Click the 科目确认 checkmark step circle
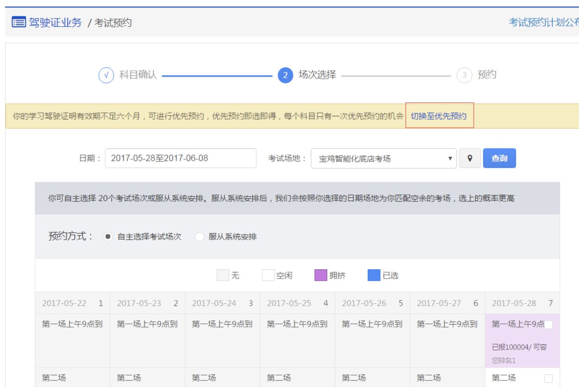 click(106, 75)
